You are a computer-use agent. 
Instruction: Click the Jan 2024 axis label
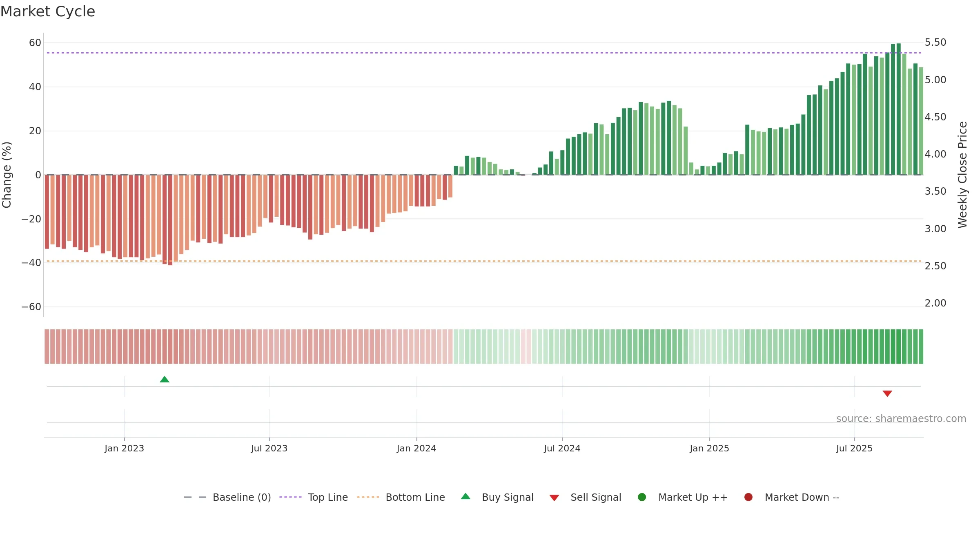[416, 449]
